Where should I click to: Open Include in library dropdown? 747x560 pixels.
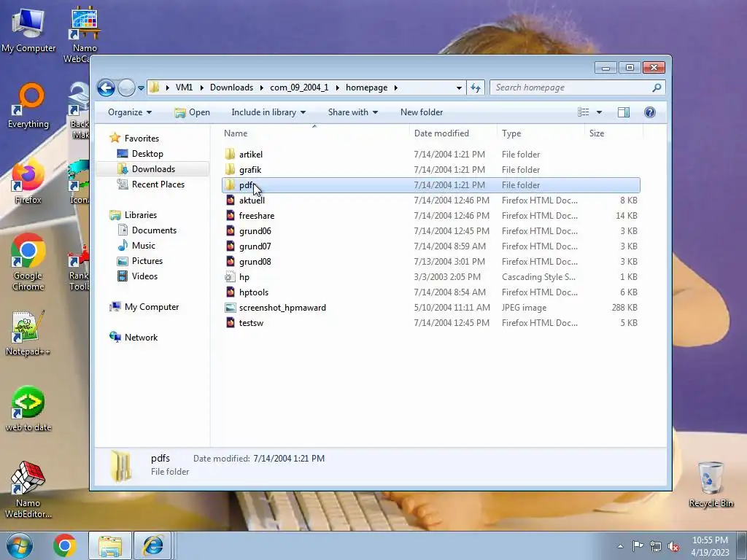268,112
